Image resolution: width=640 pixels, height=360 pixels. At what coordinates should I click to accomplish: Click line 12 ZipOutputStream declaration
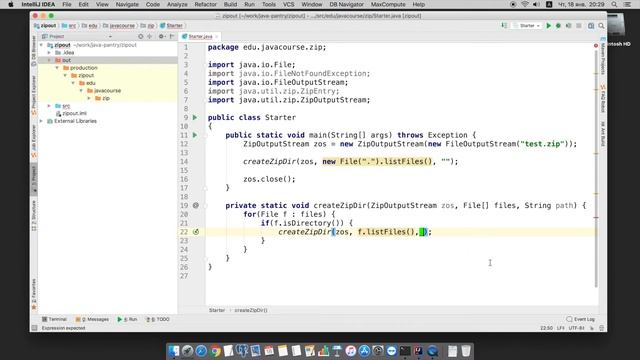pos(410,144)
